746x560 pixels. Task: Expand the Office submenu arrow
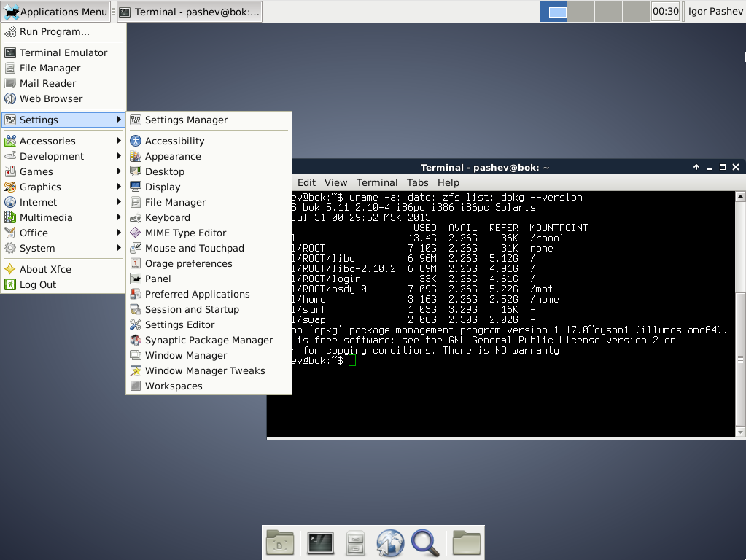[118, 233]
